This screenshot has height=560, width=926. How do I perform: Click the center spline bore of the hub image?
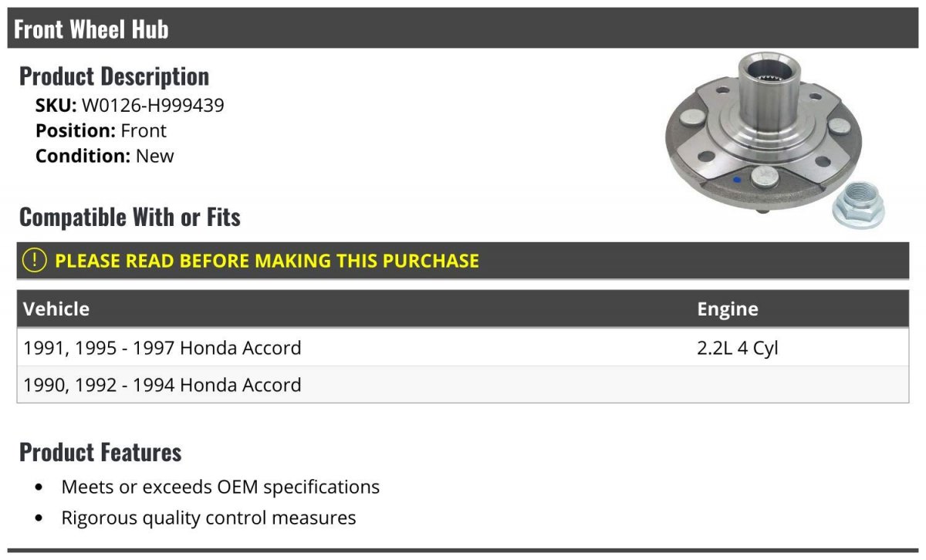coord(769,73)
